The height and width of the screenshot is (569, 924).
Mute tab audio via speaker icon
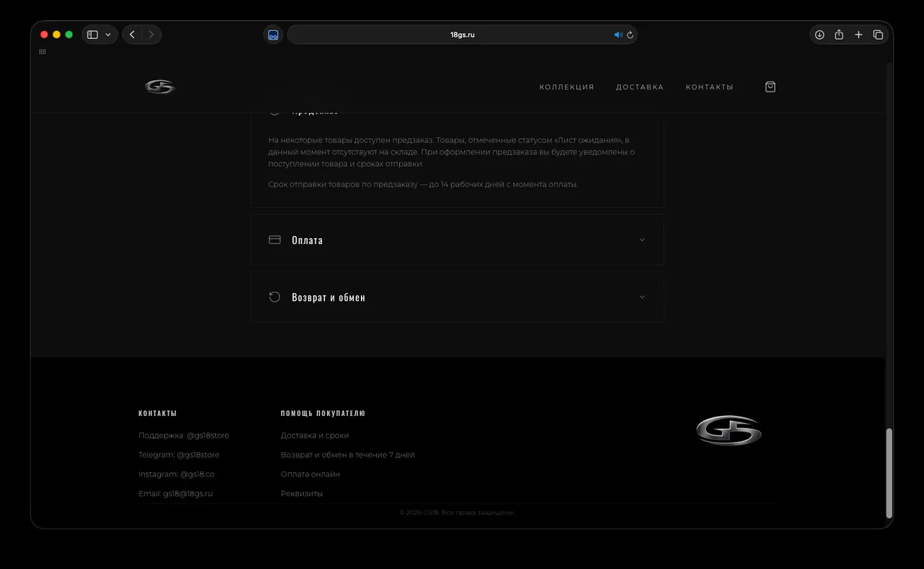618,35
